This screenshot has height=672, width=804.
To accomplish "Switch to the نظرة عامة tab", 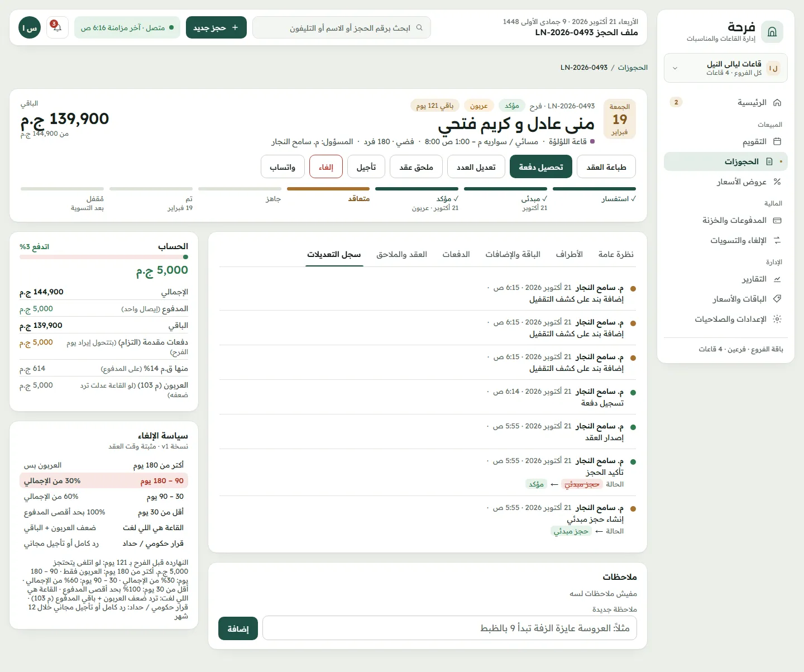I will (x=616, y=255).
